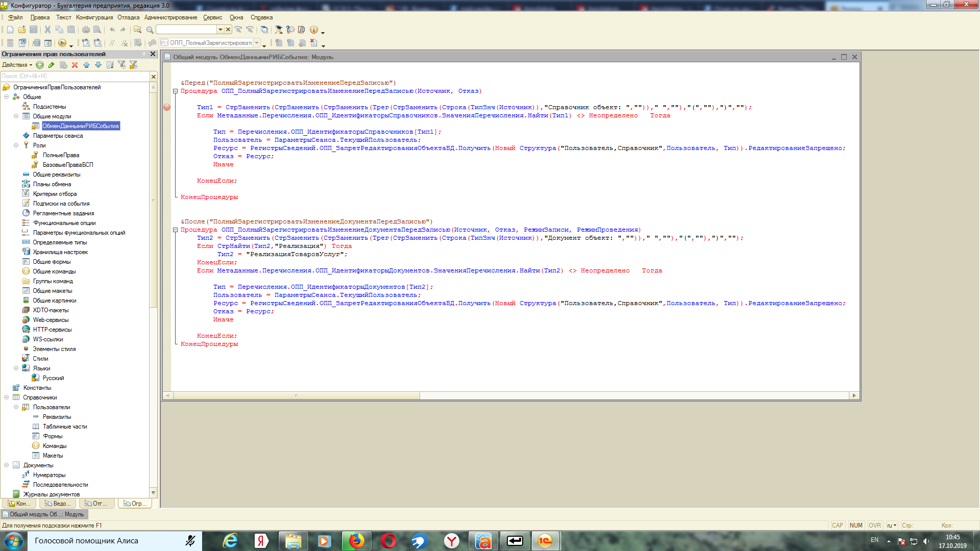Click the pencil Edit icon in tree panel
The width and height of the screenshot is (980, 551).
click(x=51, y=65)
